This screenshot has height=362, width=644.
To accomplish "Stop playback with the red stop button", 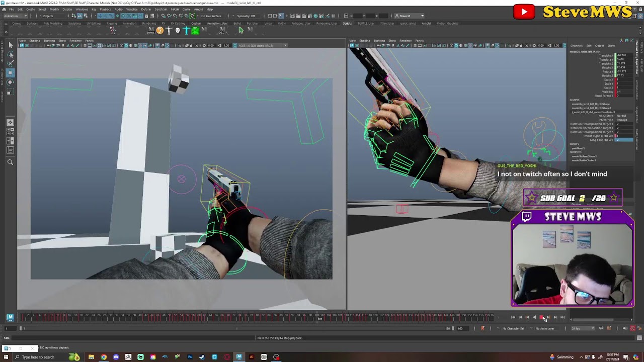I will click(x=541, y=317).
